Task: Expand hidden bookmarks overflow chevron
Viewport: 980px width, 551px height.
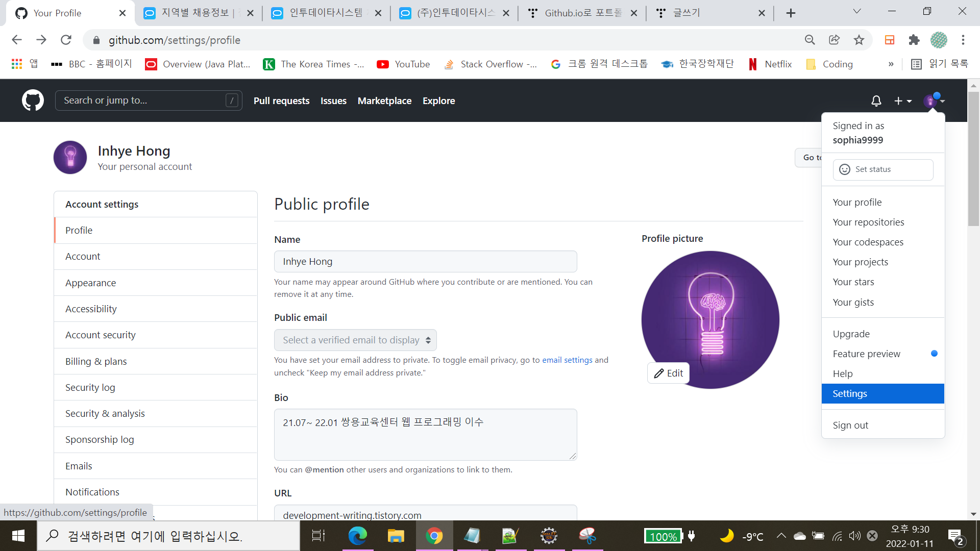Action: [891, 64]
